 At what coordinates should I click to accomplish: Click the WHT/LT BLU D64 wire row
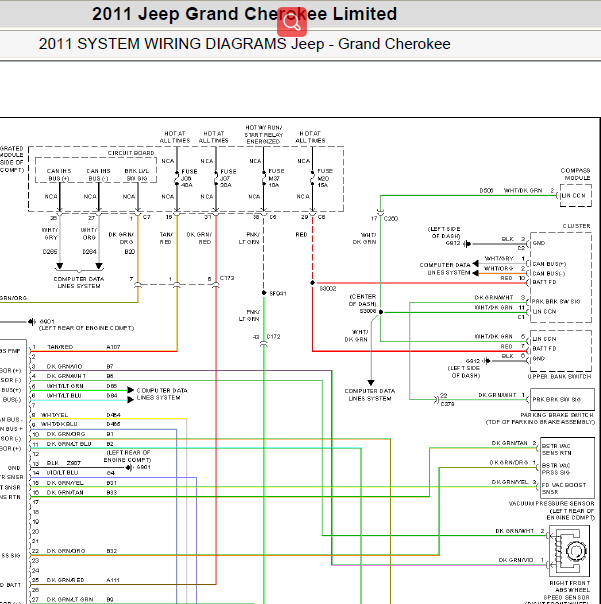point(82,396)
